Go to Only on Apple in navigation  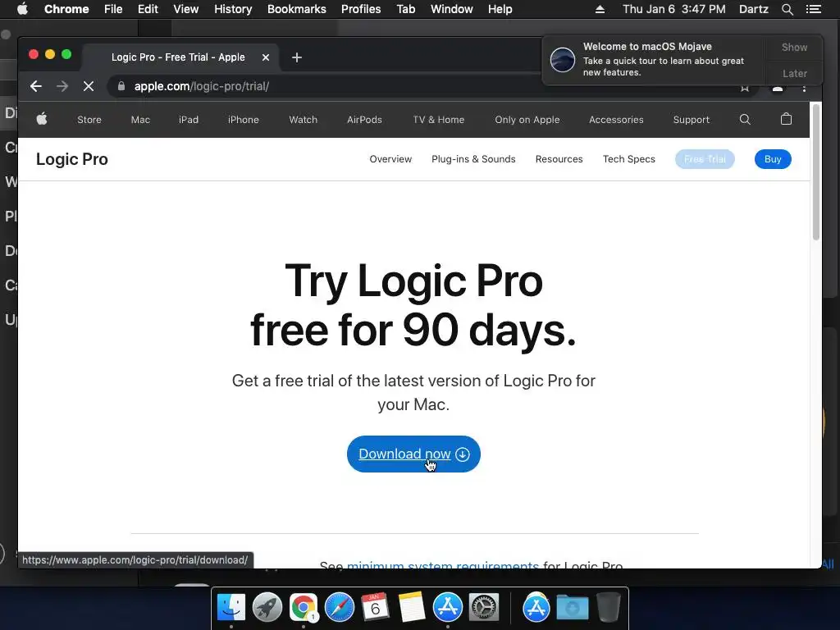(x=527, y=120)
